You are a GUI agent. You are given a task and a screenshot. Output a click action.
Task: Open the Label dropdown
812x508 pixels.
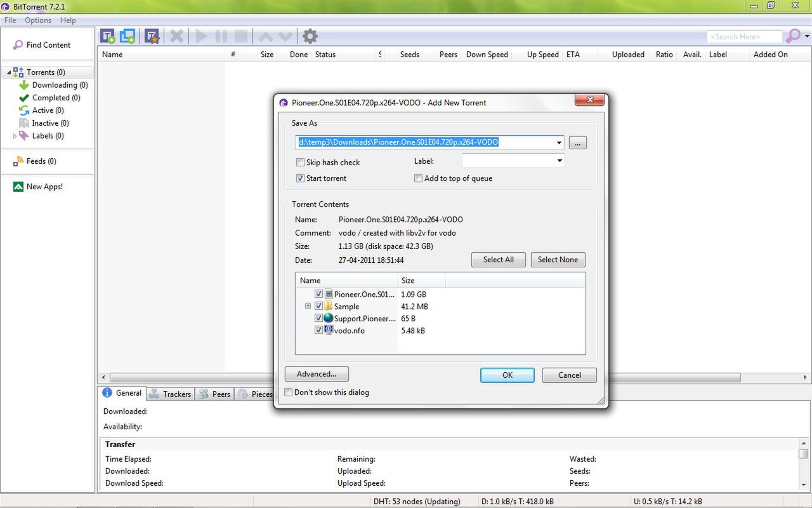(x=559, y=161)
